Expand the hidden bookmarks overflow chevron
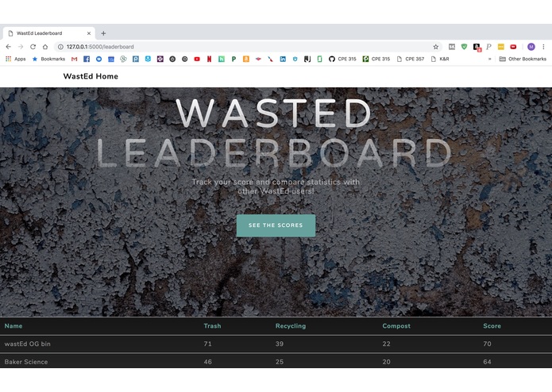 (490, 59)
